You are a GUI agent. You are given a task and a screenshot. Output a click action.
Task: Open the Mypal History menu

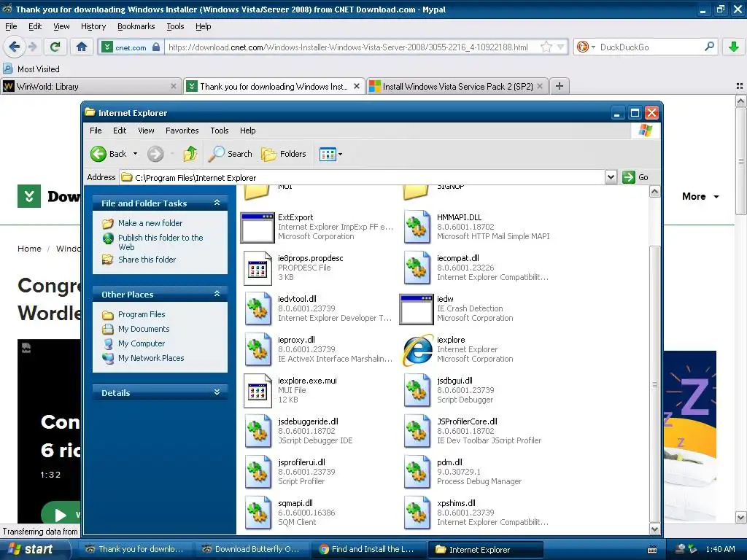point(93,27)
